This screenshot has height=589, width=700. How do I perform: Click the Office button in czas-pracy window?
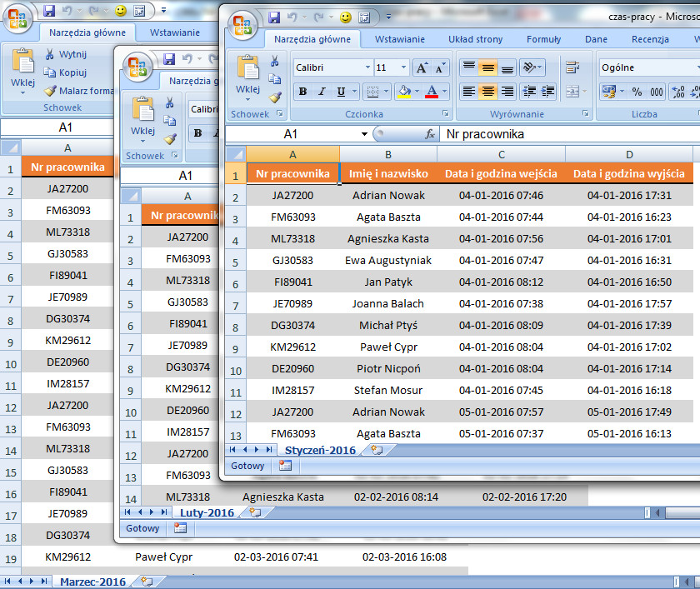pos(243,23)
